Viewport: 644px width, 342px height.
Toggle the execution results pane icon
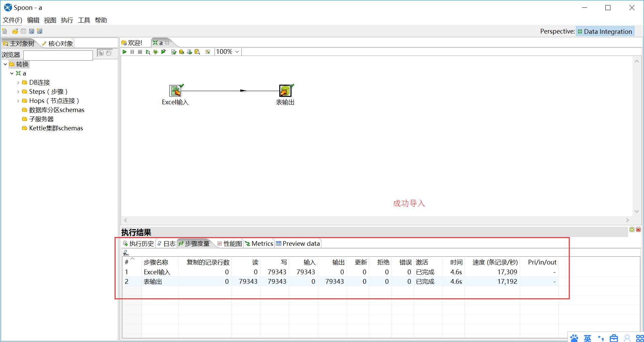click(208, 52)
